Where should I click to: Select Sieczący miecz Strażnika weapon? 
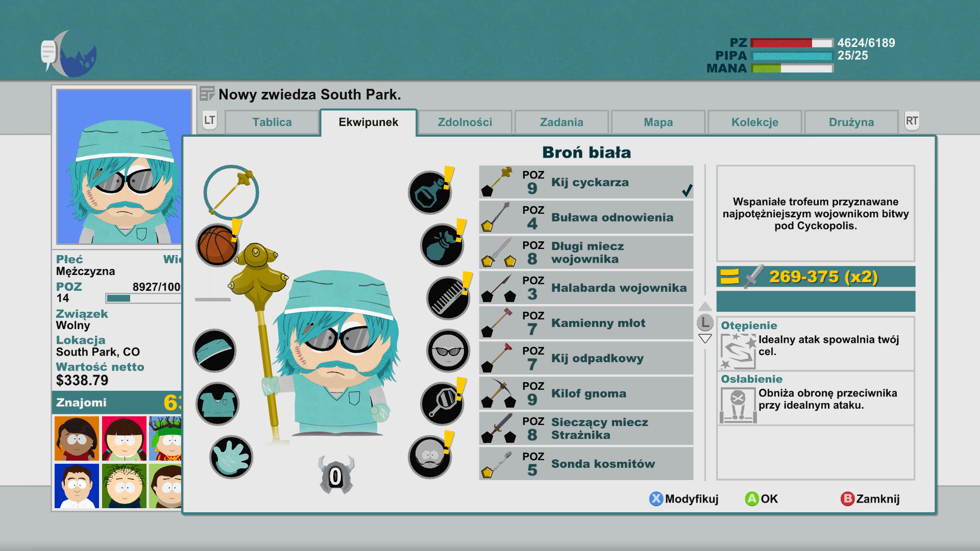coord(586,429)
